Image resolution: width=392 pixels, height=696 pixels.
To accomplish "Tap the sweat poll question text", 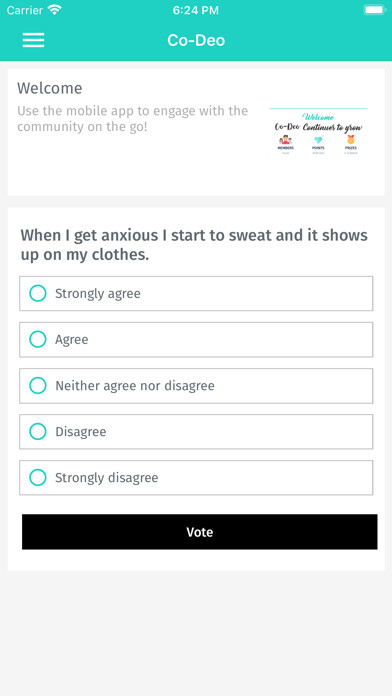I will coord(194,245).
